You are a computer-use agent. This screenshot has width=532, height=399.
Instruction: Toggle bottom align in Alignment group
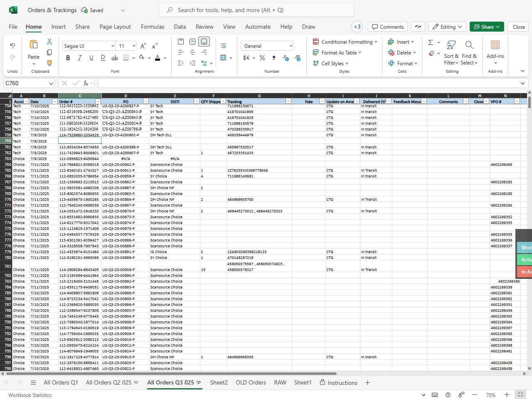point(204,42)
